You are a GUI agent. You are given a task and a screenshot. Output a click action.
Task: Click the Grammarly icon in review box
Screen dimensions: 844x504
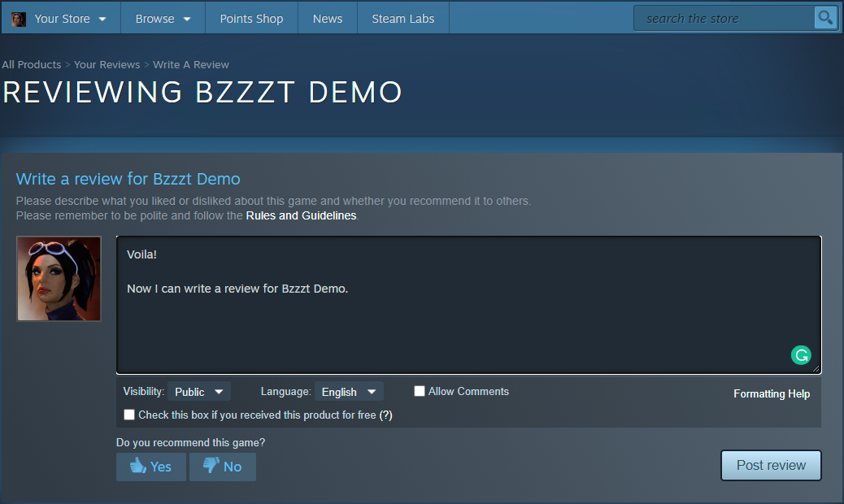(x=801, y=355)
